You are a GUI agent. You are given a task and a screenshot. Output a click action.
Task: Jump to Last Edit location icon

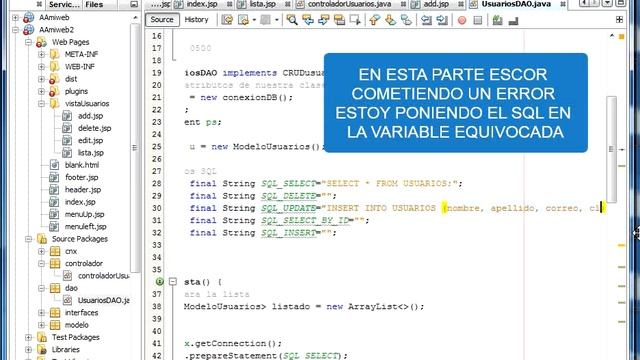click(x=227, y=20)
